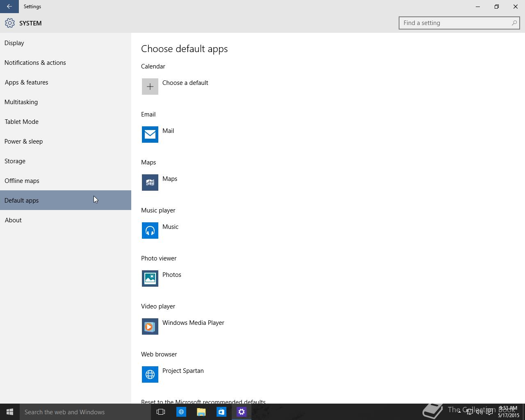Click the Settings taskbar icon

pyautogui.click(x=241, y=412)
